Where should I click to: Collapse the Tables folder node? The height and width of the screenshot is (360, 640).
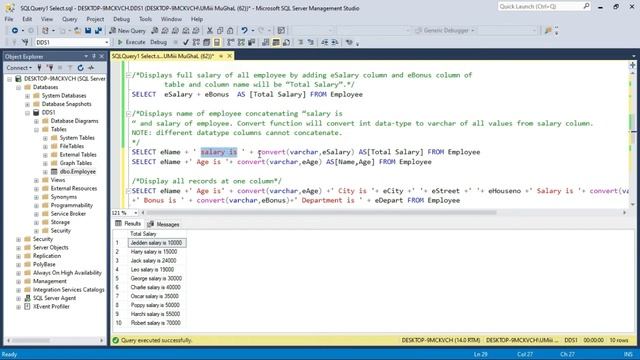(x=36, y=129)
